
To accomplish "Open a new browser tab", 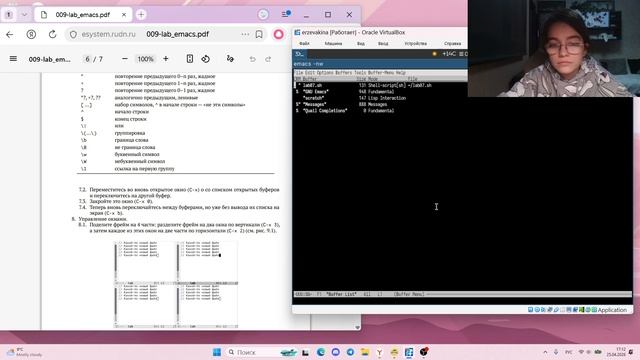I will point(141,15).
